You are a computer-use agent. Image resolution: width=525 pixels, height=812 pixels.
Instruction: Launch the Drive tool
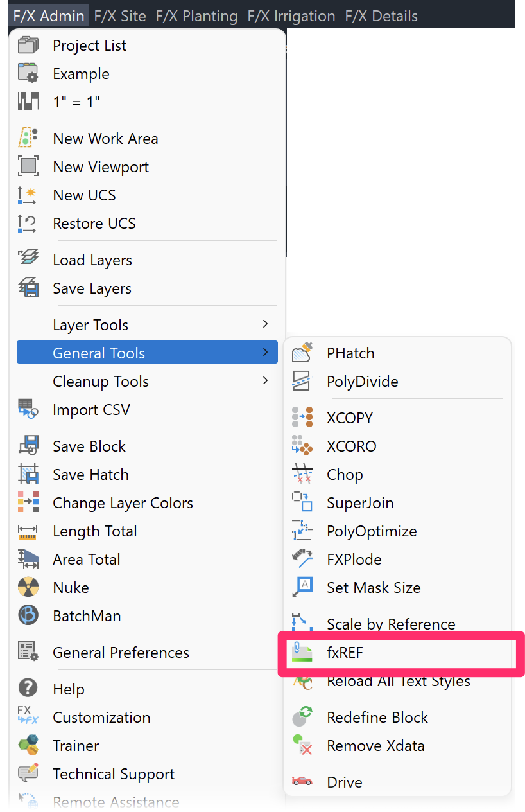tap(344, 782)
